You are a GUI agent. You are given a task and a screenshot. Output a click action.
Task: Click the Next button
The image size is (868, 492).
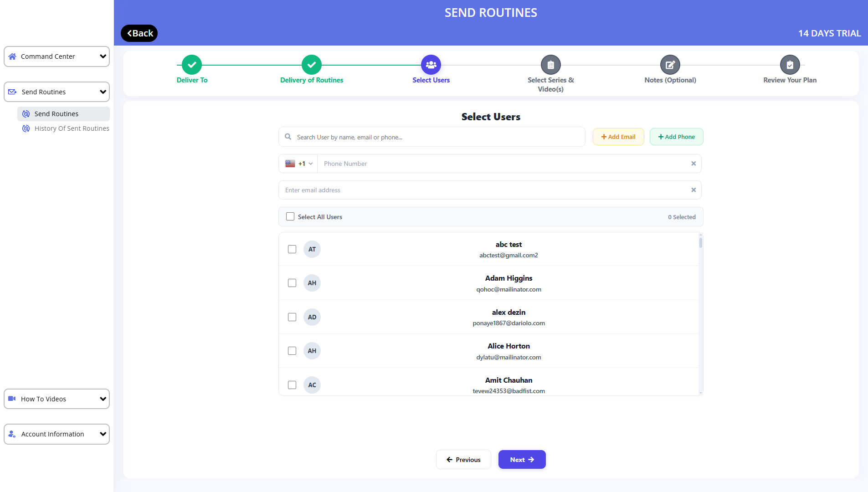[522, 460]
